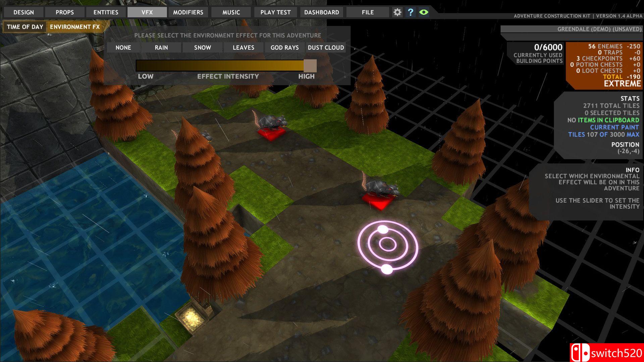Click the blue question mark help icon
Screen dimensions: 644x362
[x=410, y=12]
